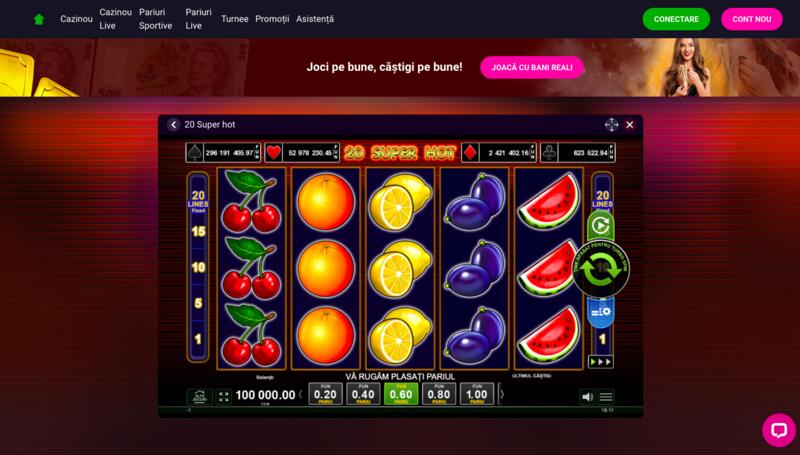Move game window with drag icon

click(x=611, y=124)
